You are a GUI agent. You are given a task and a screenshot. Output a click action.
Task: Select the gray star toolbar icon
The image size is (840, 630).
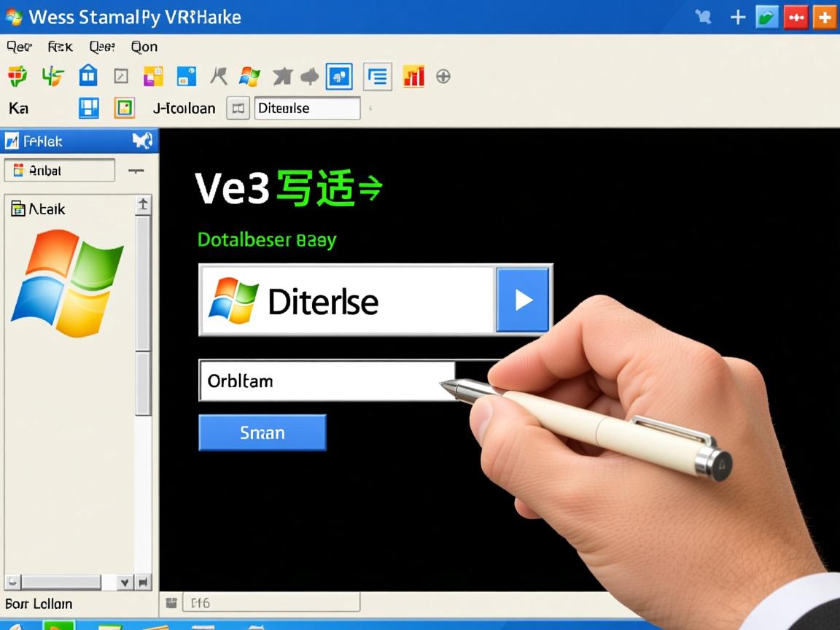pyautogui.click(x=282, y=76)
